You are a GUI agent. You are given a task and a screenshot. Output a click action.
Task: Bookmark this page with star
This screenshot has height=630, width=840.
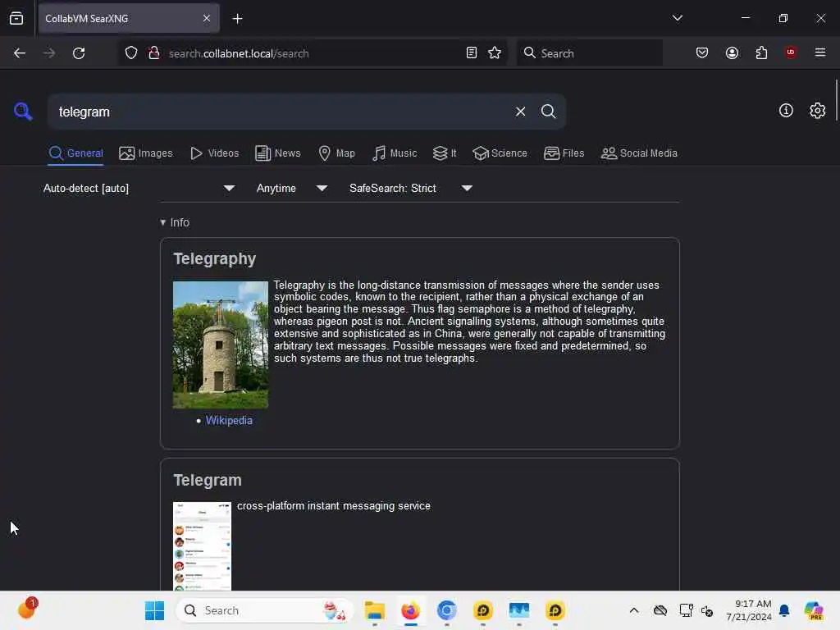[495, 53]
